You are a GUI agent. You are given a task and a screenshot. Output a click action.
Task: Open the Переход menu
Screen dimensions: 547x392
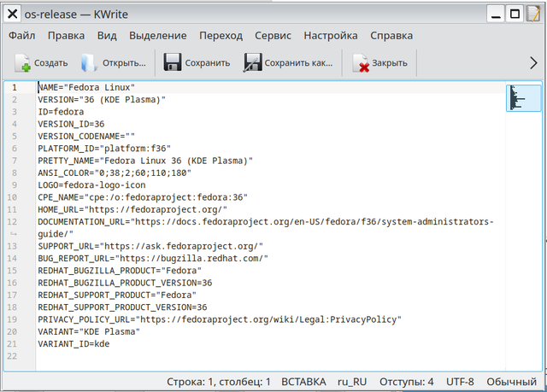pos(221,36)
